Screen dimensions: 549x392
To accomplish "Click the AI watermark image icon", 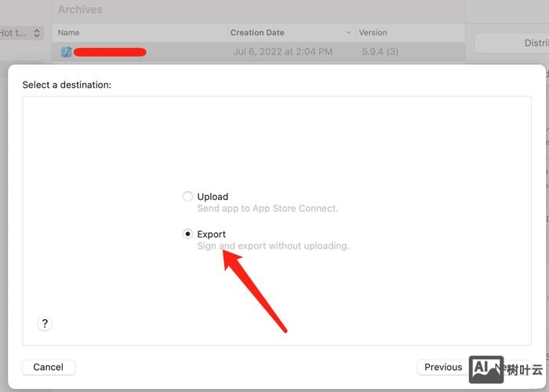I will tap(486, 369).
